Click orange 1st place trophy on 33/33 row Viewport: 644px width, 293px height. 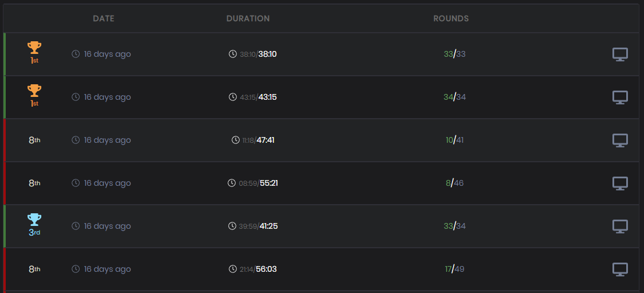coord(34,48)
